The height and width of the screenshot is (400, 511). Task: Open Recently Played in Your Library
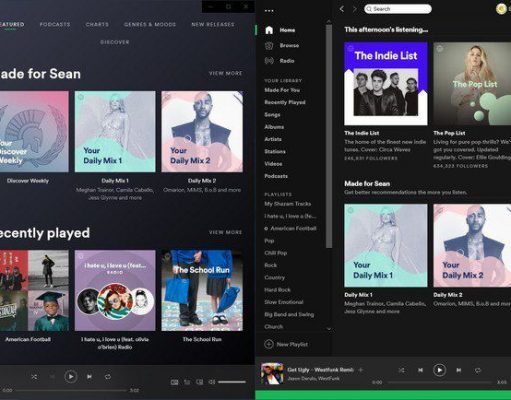click(x=285, y=102)
